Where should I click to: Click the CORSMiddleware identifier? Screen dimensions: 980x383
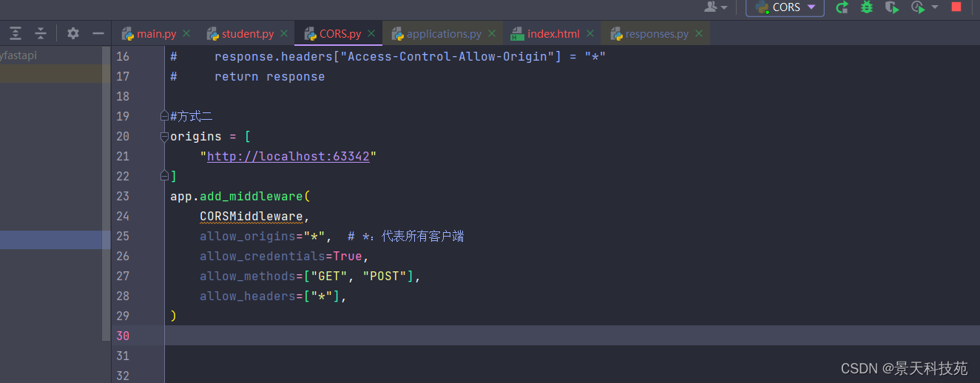pos(251,216)
